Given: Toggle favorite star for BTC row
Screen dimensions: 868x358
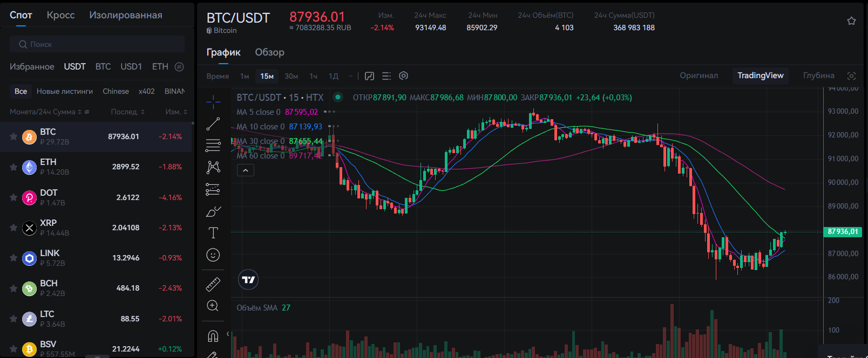Looking at the screenshot, I should coord(13,137).
